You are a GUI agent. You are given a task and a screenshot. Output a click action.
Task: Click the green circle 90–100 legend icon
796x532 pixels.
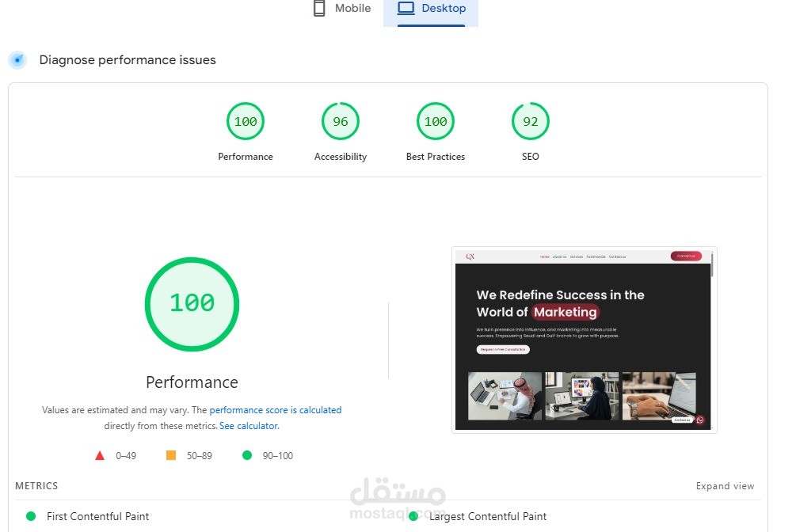[x=247, y=455]
